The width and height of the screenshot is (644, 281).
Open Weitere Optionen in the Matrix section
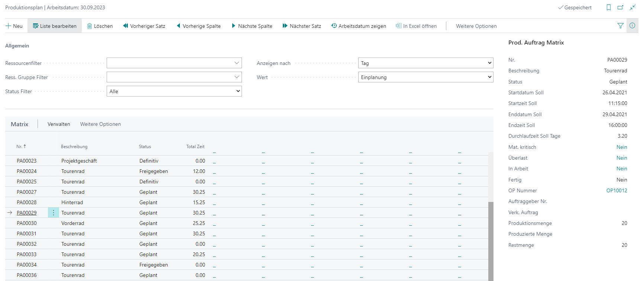100,124
